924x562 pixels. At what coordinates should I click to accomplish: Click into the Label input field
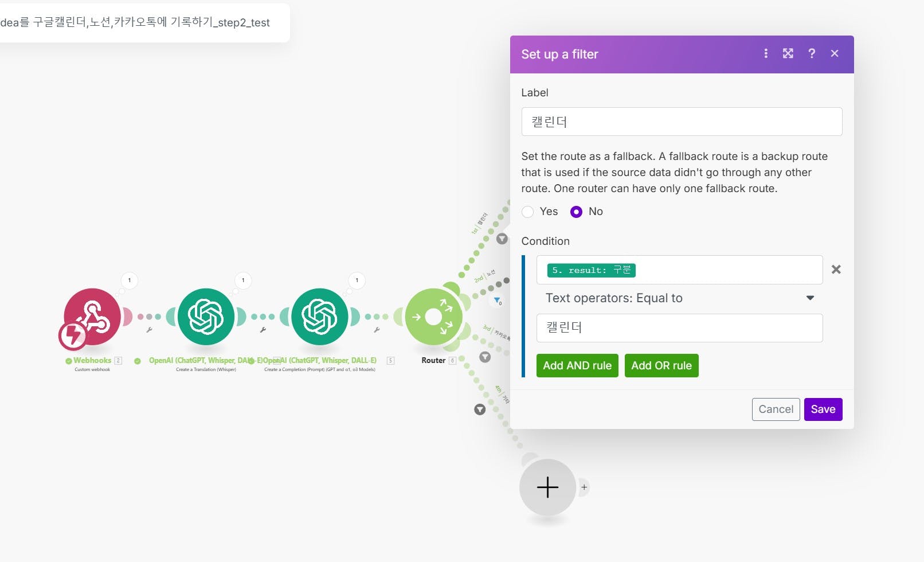(x=682, y=122)
